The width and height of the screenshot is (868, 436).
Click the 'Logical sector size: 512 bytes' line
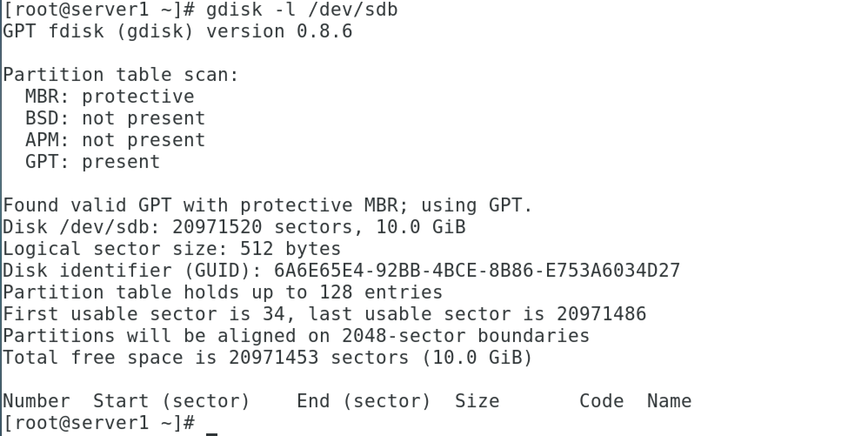click(172, 249)
